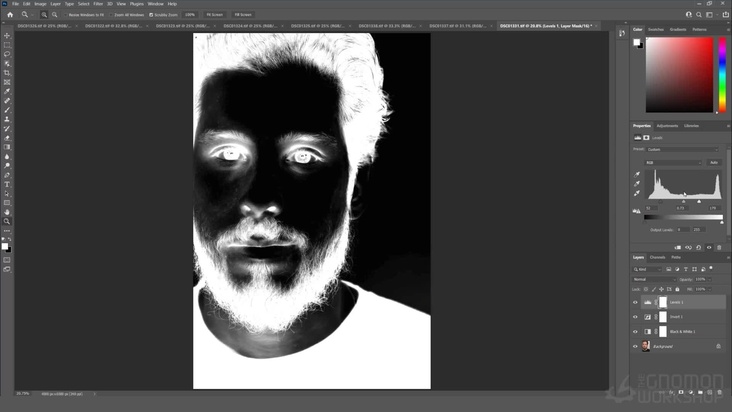Disable Scrubby Zoom checkbox
Screen dimensions: 732x412
[151, 15]
